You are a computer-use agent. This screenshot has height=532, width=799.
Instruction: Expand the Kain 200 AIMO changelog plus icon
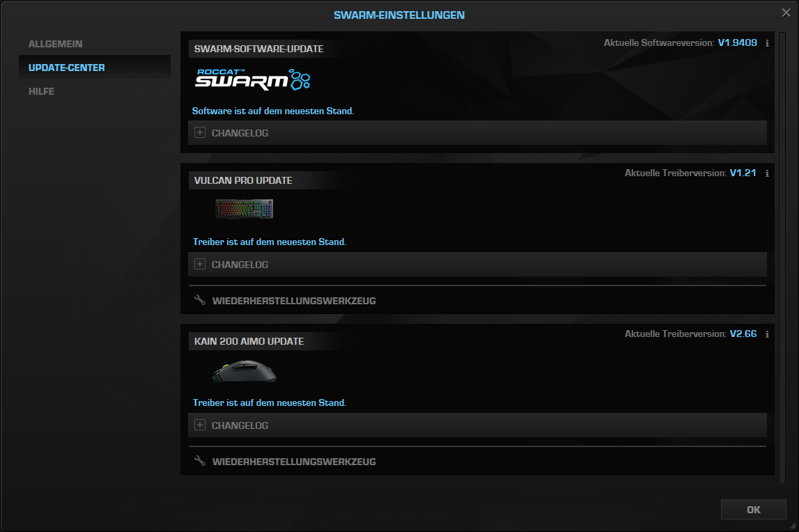[200, 425]
